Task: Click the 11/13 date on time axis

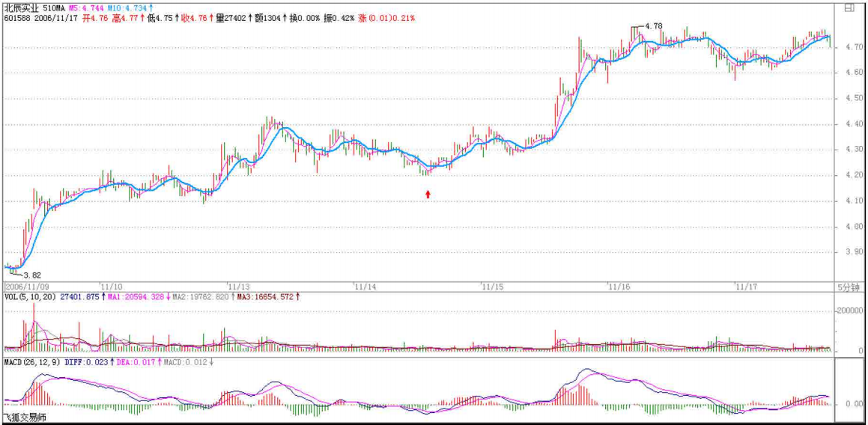Action: (x=240, y=287)
